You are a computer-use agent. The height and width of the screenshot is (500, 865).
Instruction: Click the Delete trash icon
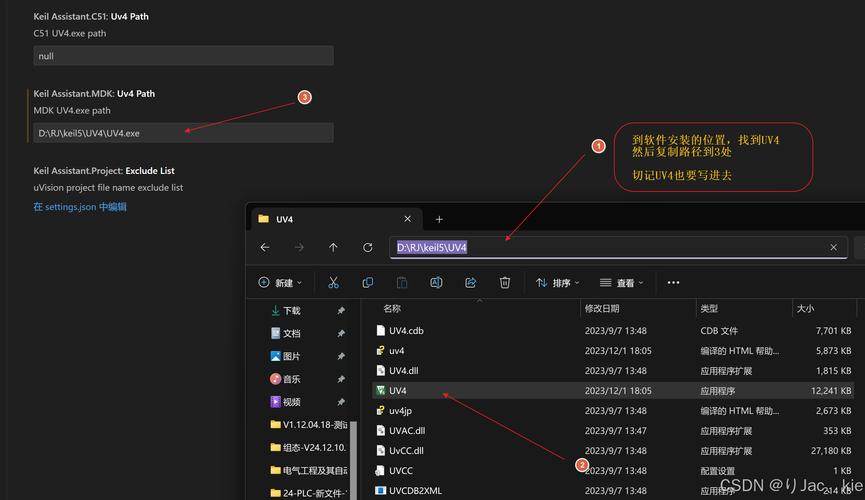(505, 283)
